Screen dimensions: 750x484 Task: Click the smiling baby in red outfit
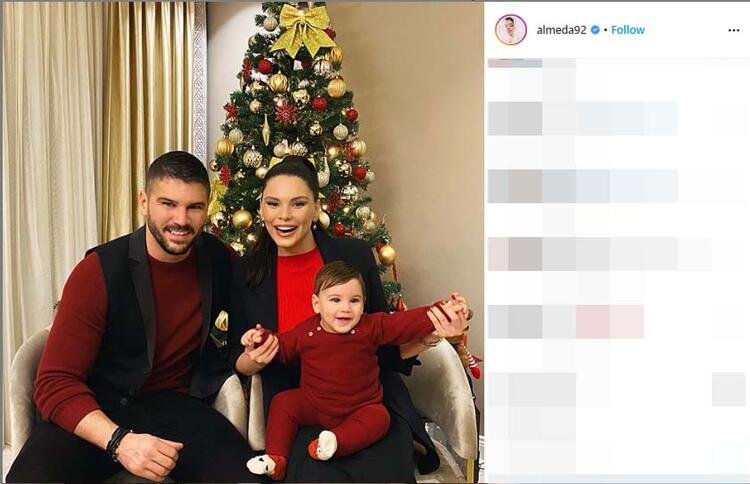coord(341,368)
